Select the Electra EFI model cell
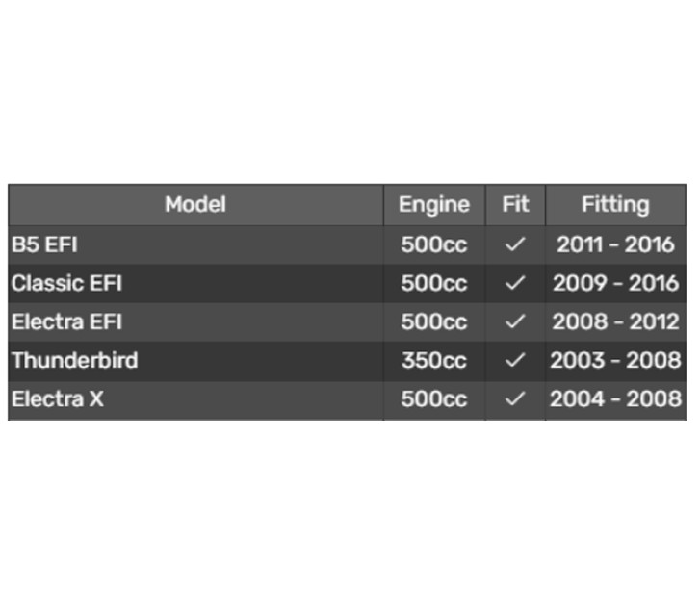 pos(67,321)
